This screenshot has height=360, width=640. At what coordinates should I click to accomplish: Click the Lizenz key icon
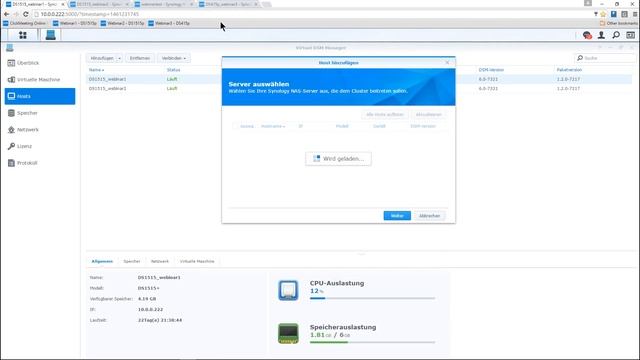11,146
